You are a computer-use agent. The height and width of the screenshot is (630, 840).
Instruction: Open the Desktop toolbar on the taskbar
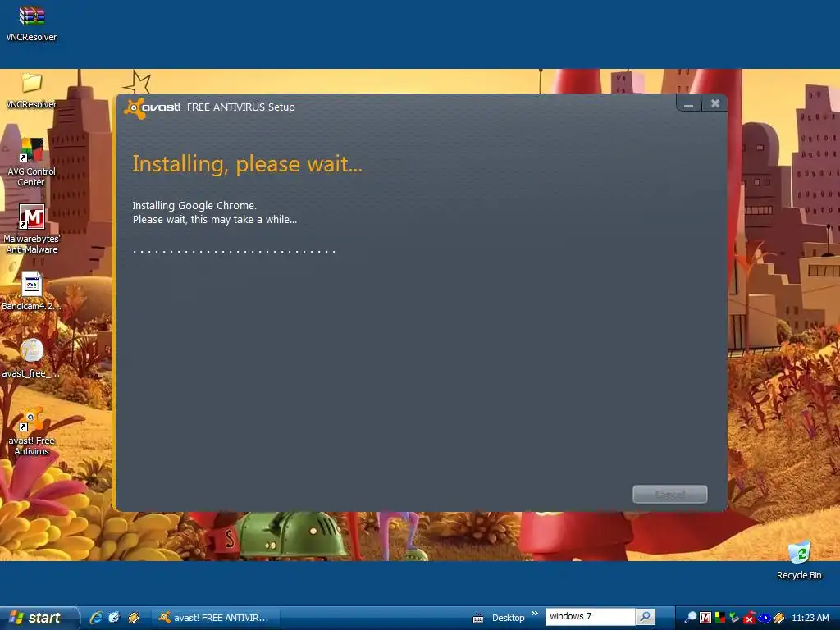[x=508, y=618]
